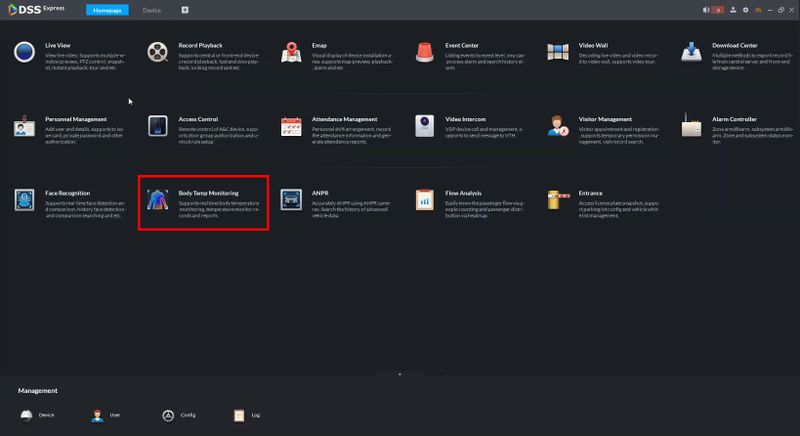
Task: Add a new tab with plus button
Action: [185, 10]
